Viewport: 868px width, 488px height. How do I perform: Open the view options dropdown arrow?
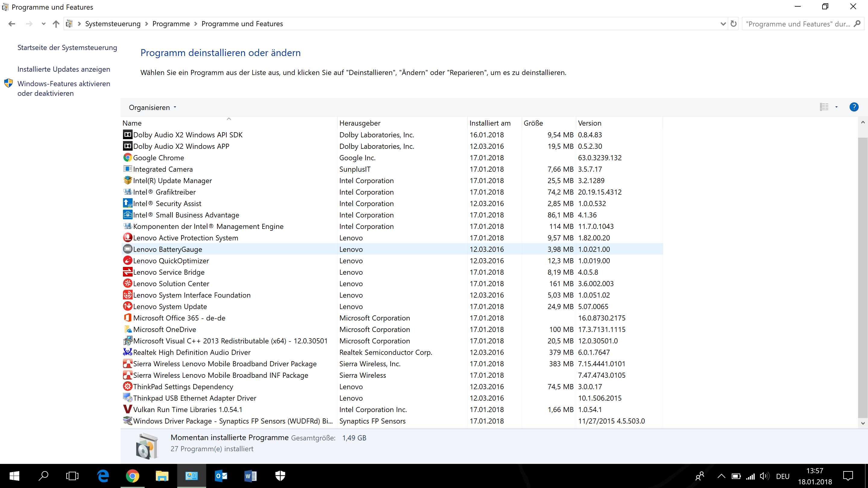[836, 107]
